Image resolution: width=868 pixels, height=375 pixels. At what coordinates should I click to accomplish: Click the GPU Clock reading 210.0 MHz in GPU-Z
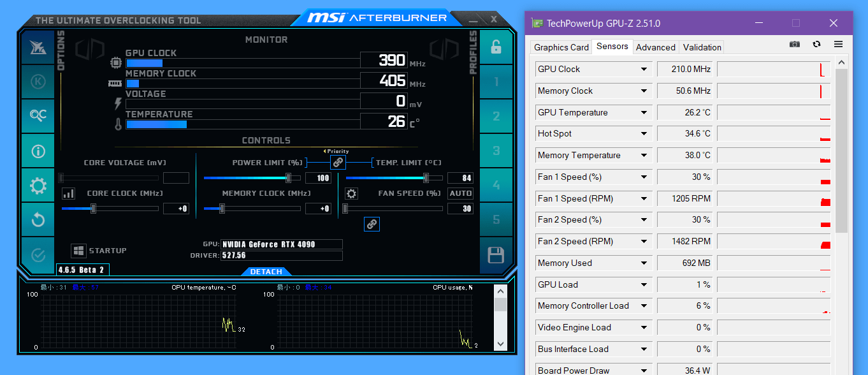coord(686,70)
